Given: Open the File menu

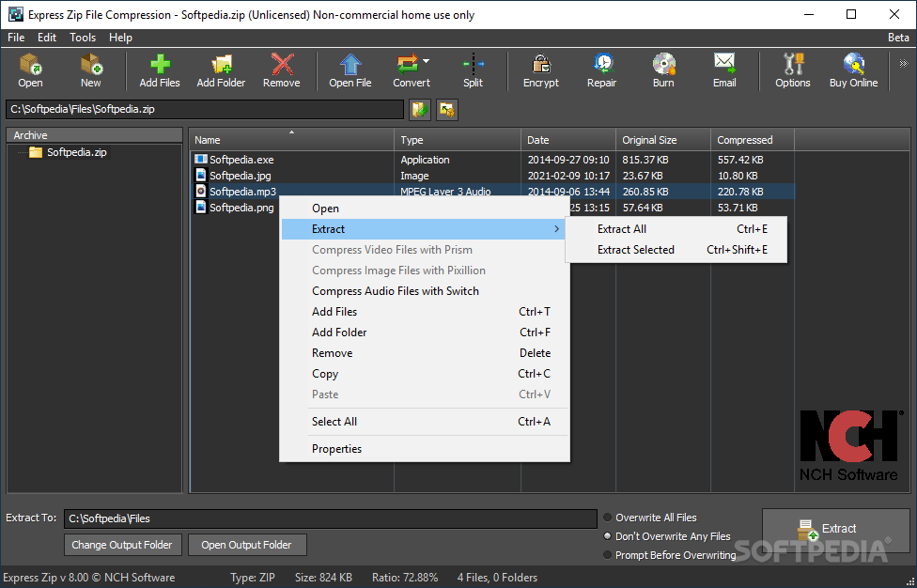Looking at the screenshot, I should coord(16,38).
